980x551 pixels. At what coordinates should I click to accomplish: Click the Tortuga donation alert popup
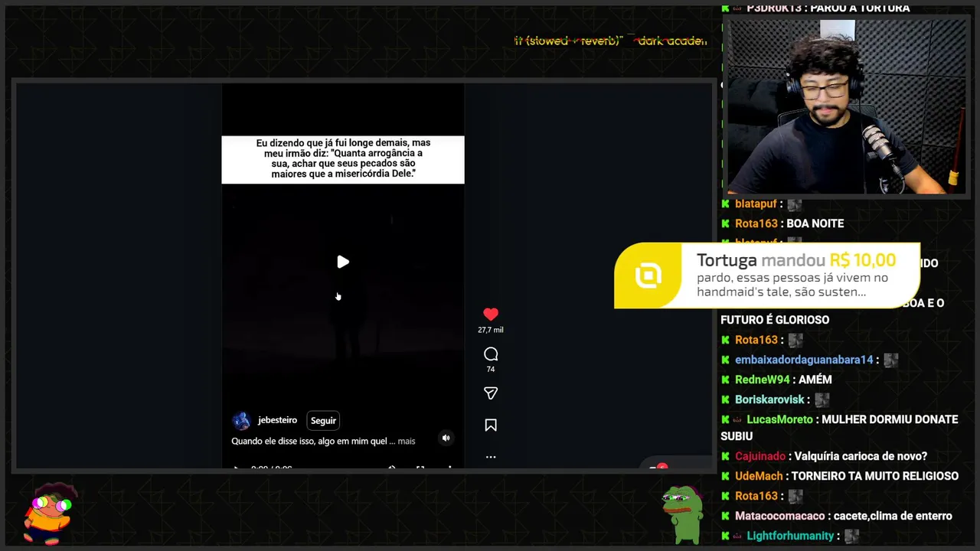click(x=767, y=275)
